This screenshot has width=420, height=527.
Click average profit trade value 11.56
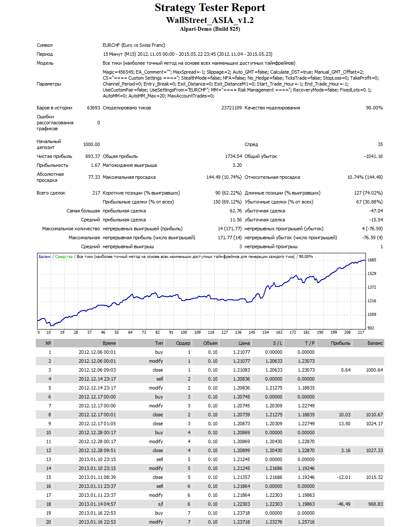pyautogui.click(x=236, y=220)
